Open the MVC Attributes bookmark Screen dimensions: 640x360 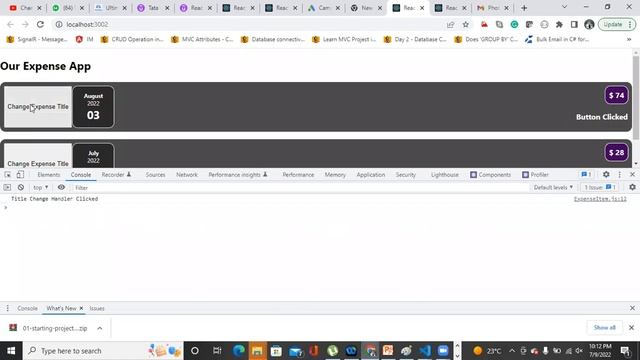tap(202, 39)
